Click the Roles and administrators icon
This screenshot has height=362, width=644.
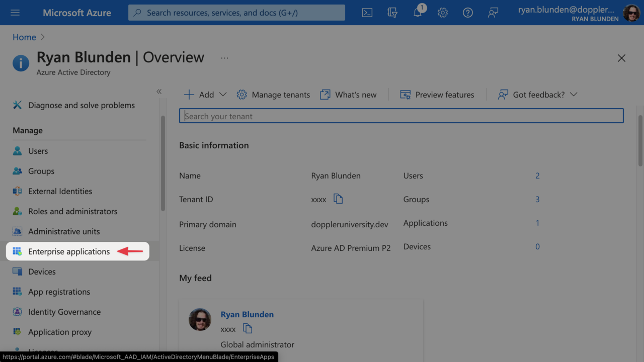[x=17, y=211]
